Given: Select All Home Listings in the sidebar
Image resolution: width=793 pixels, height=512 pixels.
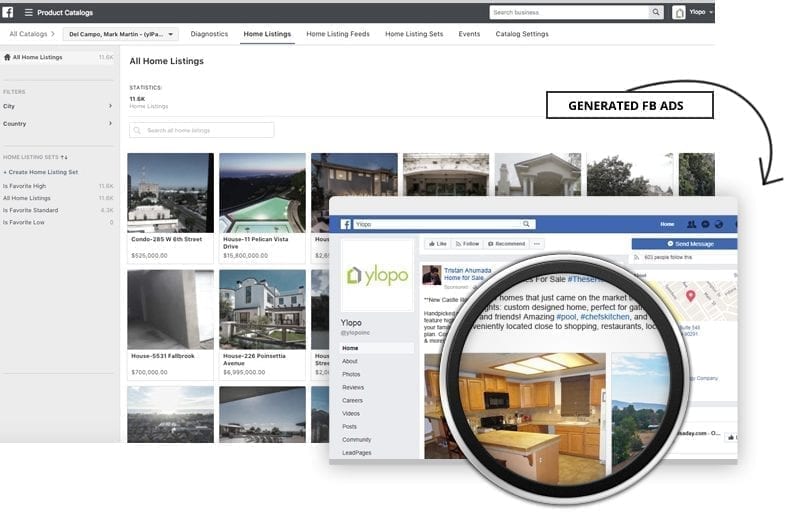Looking at the screenshot, I should click(59, 57).
